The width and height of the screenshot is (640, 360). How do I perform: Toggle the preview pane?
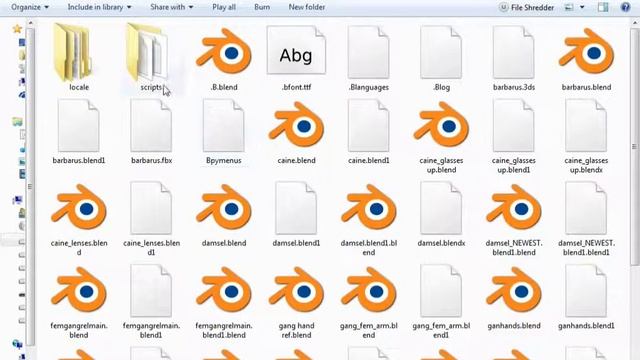[603, 7]
